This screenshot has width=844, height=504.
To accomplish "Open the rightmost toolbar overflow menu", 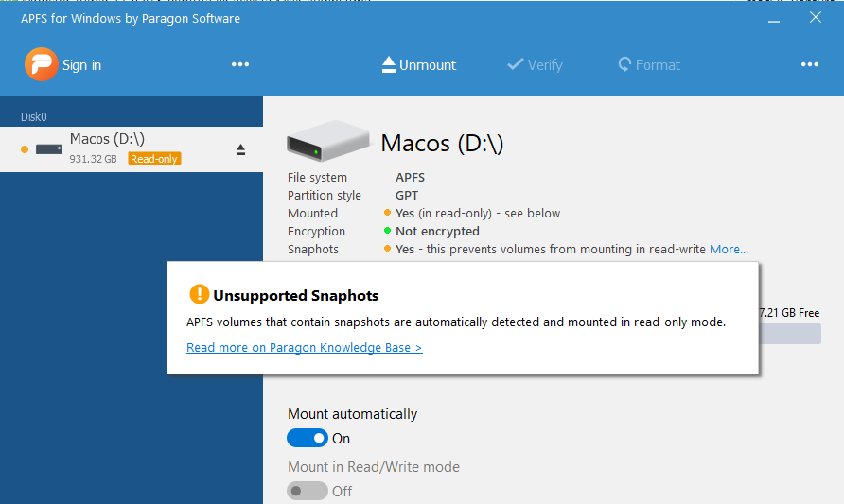I will tap(810, 64).
